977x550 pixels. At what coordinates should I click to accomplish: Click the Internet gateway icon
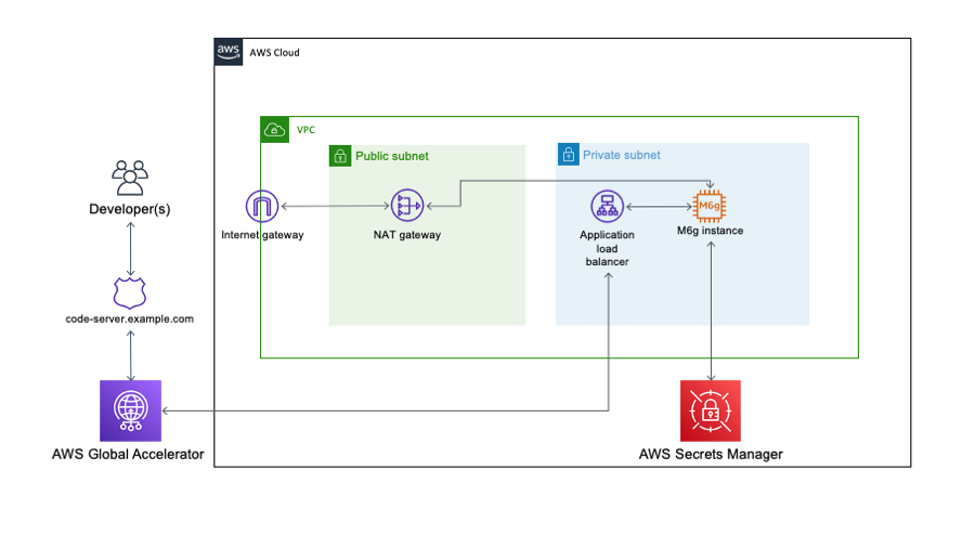pyautogui.click(x=262, y=206)
